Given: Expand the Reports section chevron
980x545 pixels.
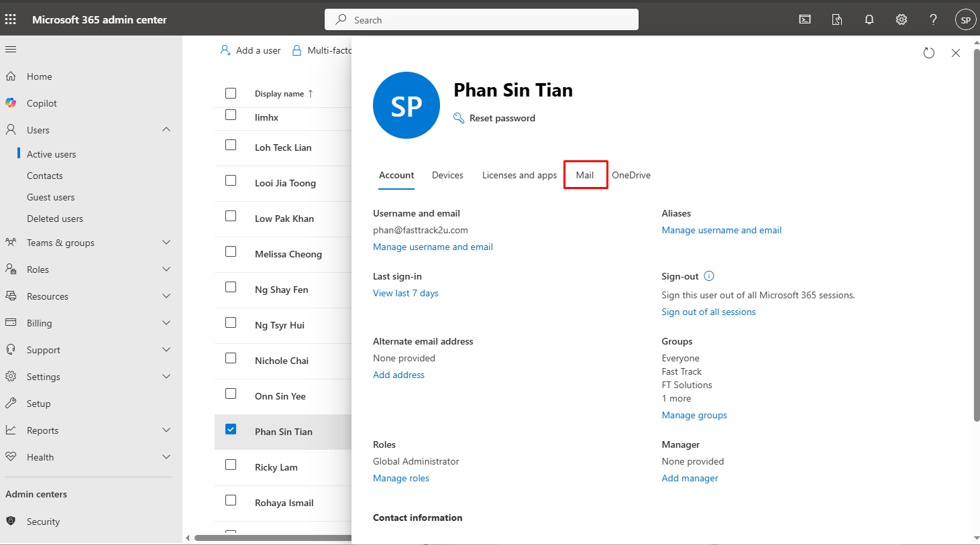Looking at the screenshot, I should click(166, 430).
